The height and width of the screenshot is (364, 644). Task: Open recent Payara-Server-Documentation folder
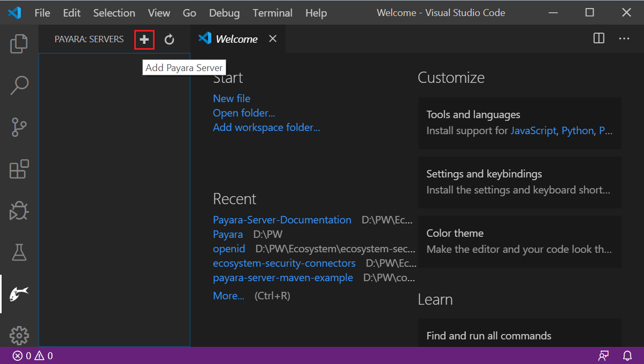(282, 220)
